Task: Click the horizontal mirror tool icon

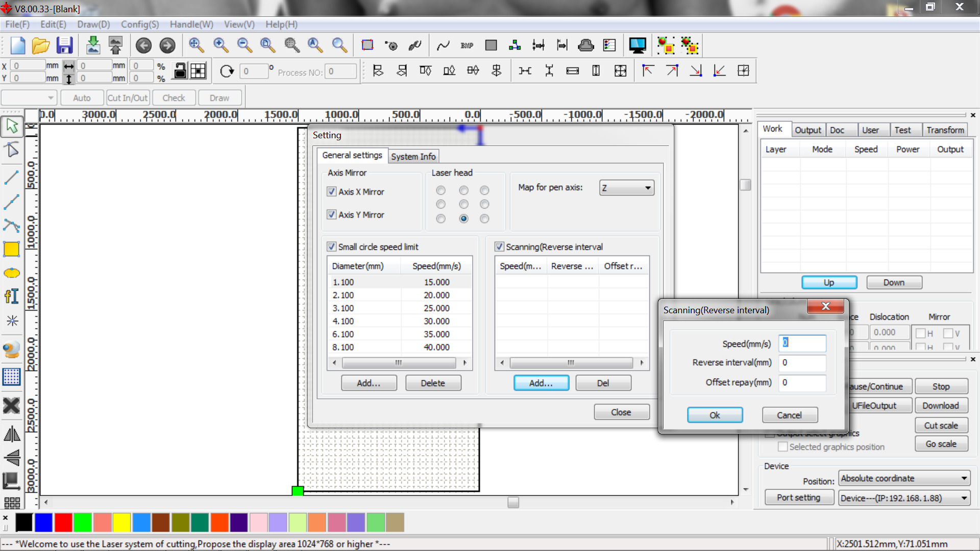Action: (x=12, y=434)
